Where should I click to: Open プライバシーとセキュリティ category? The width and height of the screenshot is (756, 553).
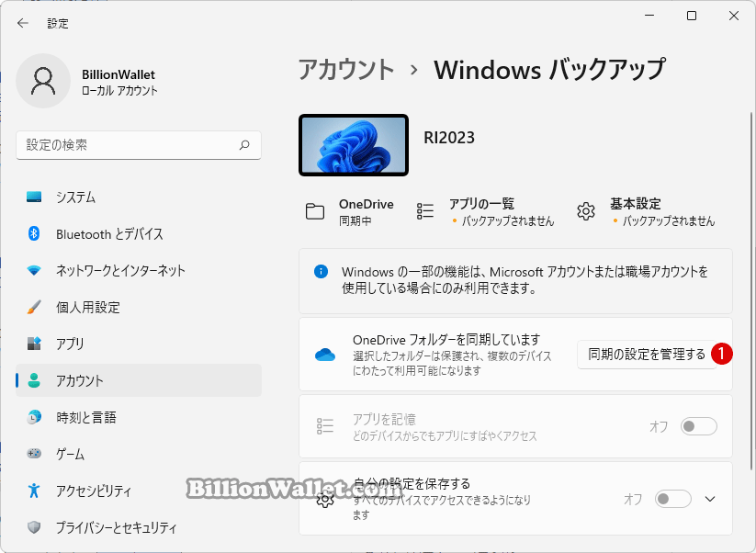pos(139,527)
